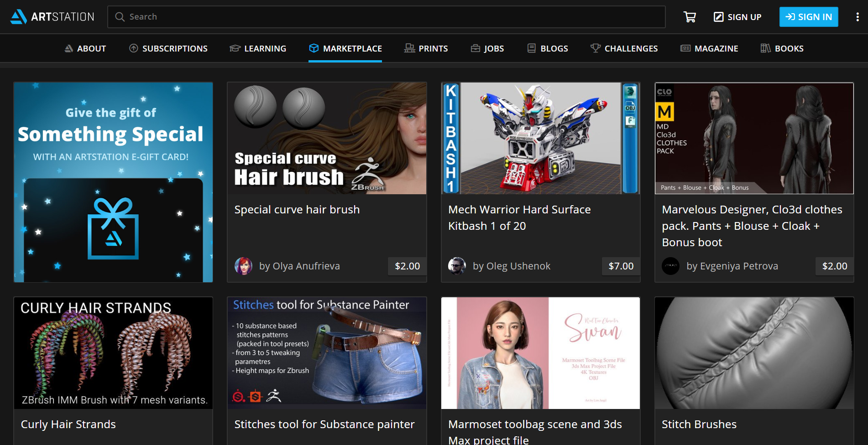Click the search magnifier icon
Screen dimensions: 868x445
(x=120, y=17)
